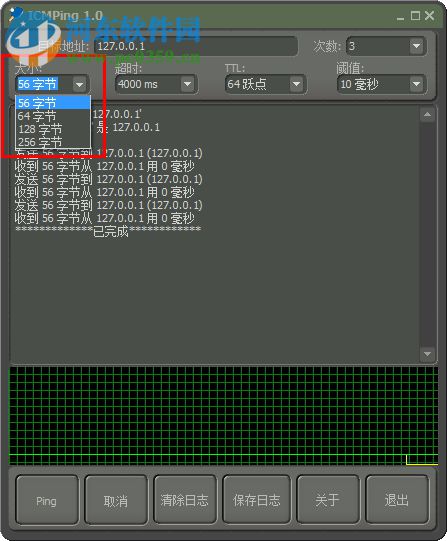This screenshot has width=447, height=541.
Task: Save the log with 保存日志
Action: coord(256,500)
